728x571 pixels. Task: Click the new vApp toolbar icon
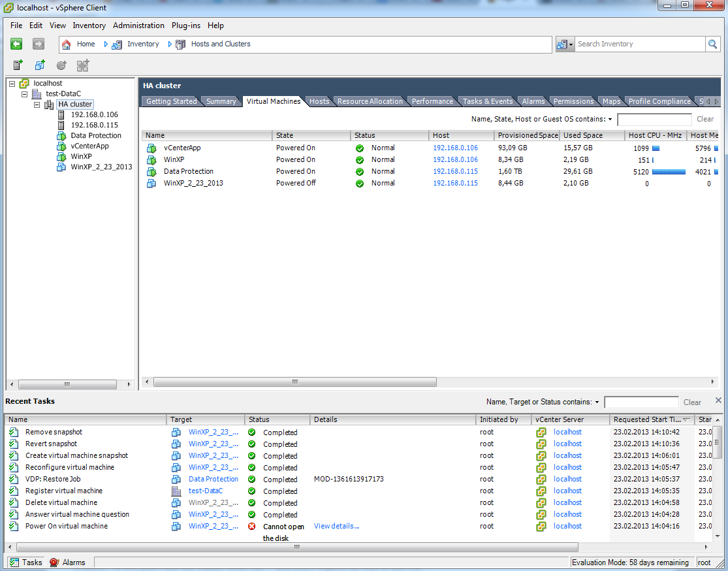coord(83,65)
